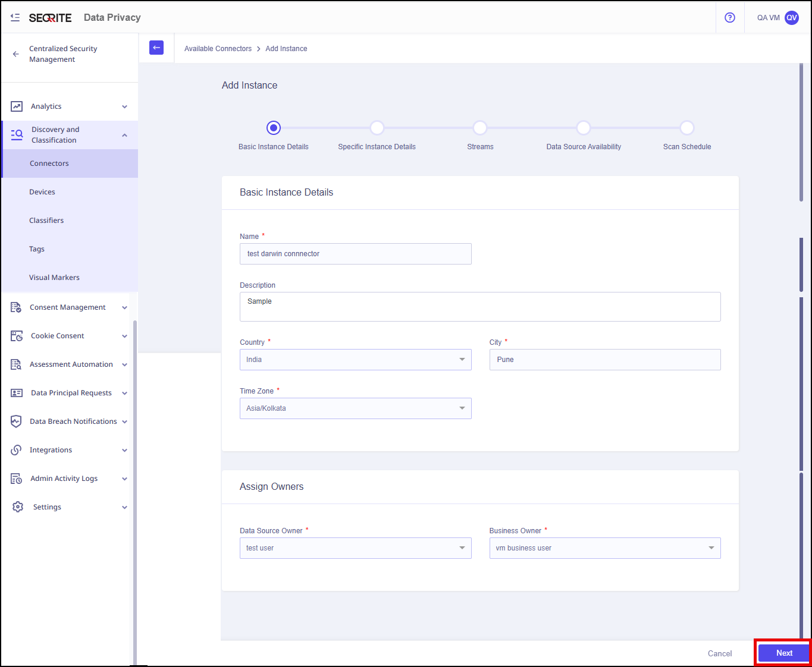Click the Next button
This screenshot has height=667, width=812.
coord(783,653)
